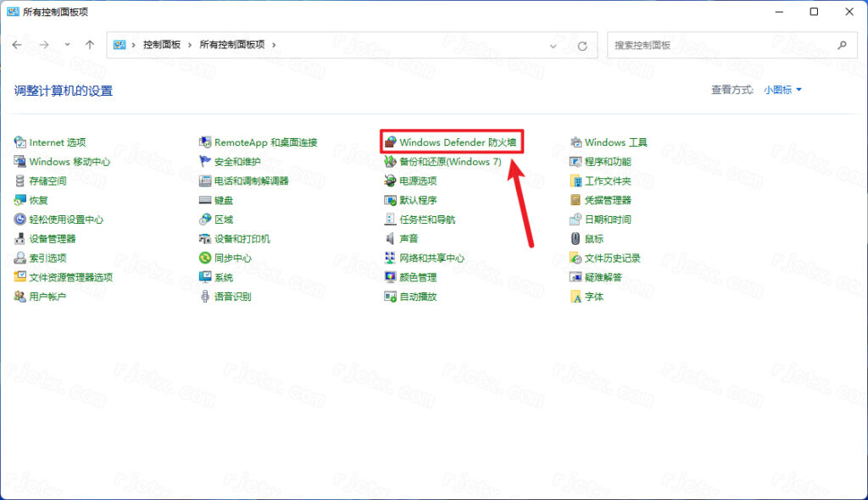Click the 区域 globe icon
This screenshot has height=500, width=868.
click(x=205, y=219)
